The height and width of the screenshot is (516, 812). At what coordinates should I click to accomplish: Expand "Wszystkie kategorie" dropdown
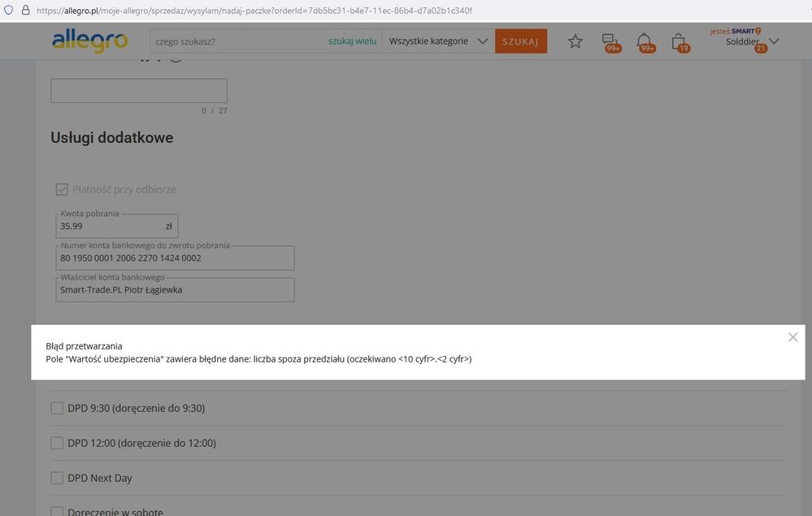438,41
